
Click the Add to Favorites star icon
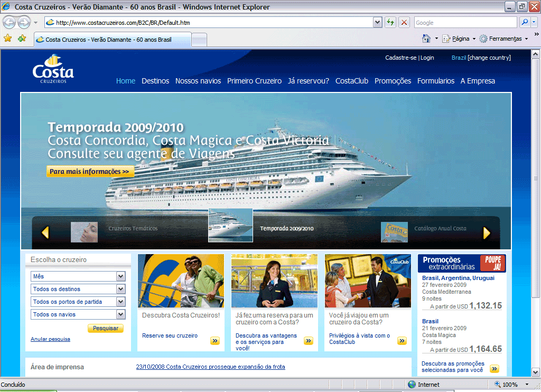coord(22,39)
